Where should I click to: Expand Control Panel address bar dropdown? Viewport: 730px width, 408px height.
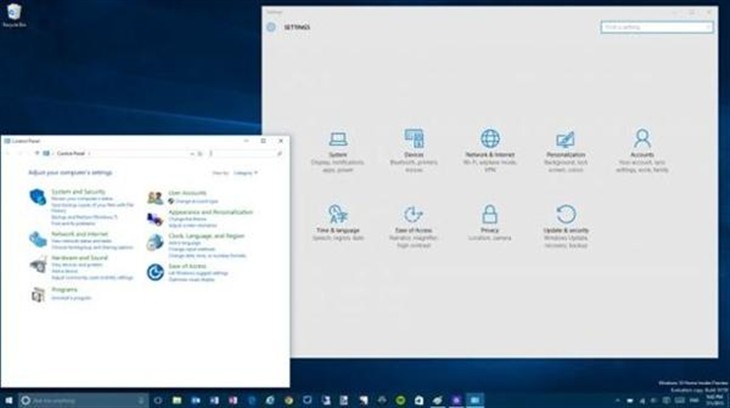pyautogui.click(x=193, y=154)
